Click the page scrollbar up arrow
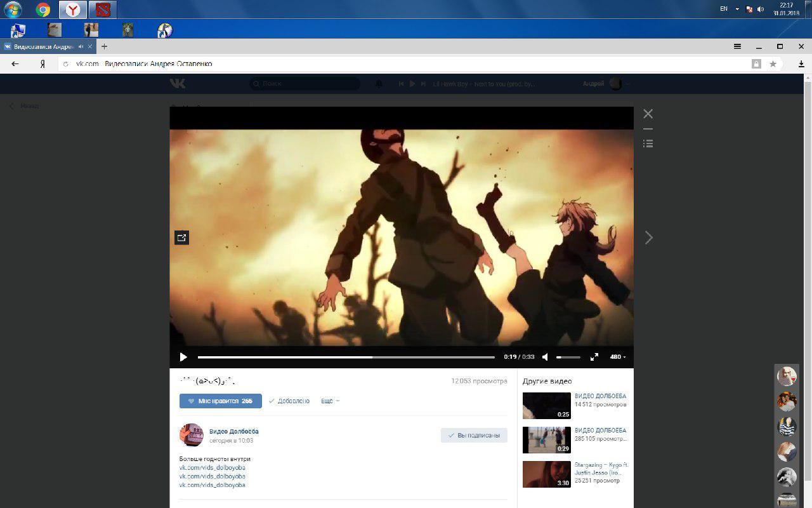The height and width of the screenshot is (508, 812). tap(808, 77)
